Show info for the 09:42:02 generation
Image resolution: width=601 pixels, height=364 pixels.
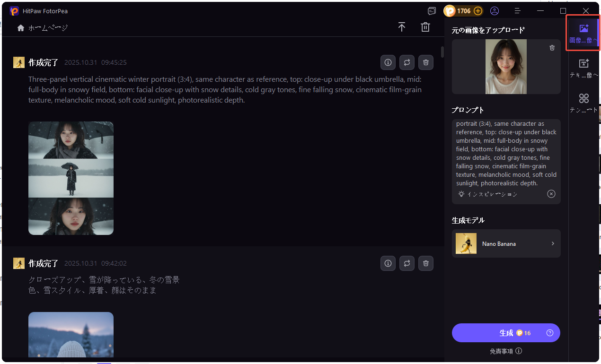388,263
